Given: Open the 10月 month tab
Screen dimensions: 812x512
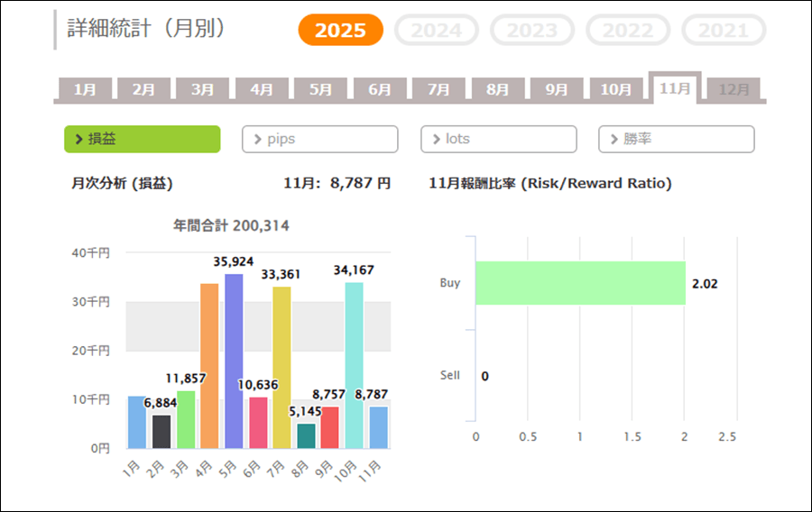Looking at the screenshot, I should (616, 89).
